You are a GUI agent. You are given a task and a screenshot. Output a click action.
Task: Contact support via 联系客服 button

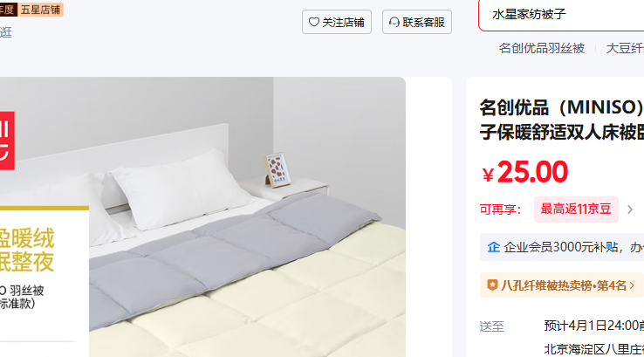point(417,22)
